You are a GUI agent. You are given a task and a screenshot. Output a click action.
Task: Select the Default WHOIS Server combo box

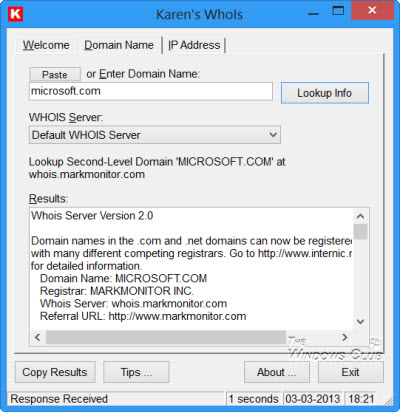(x=155, y=135)
